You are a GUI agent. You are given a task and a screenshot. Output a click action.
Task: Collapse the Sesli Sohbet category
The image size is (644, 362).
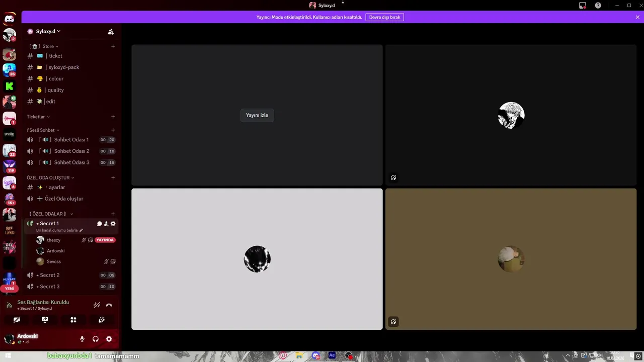point(43,130)
